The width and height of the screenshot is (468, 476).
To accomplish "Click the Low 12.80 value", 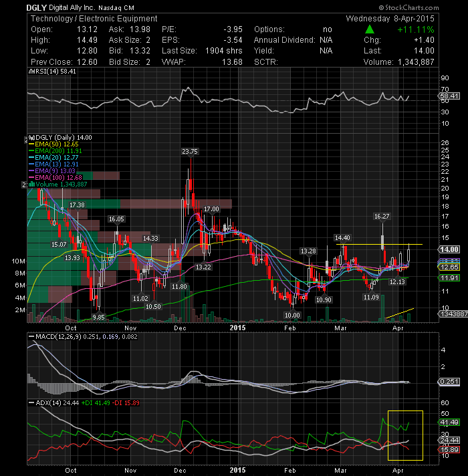I will (x=87, y=51).
